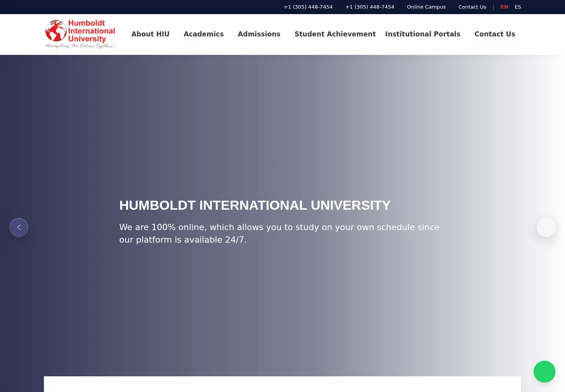Select Contact Us in the main navigation
Image resolution: width=565 pixels, height=392 pixels.
tap(495, 34)
